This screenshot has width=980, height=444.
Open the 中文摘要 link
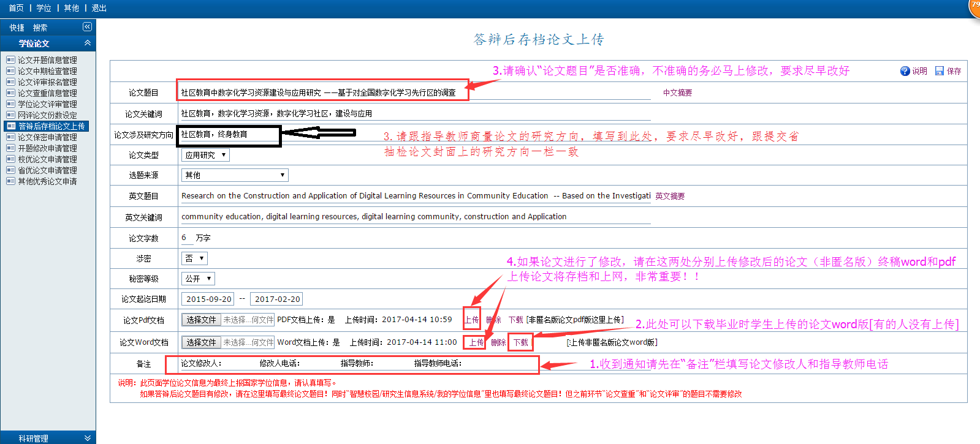point(677,93)
